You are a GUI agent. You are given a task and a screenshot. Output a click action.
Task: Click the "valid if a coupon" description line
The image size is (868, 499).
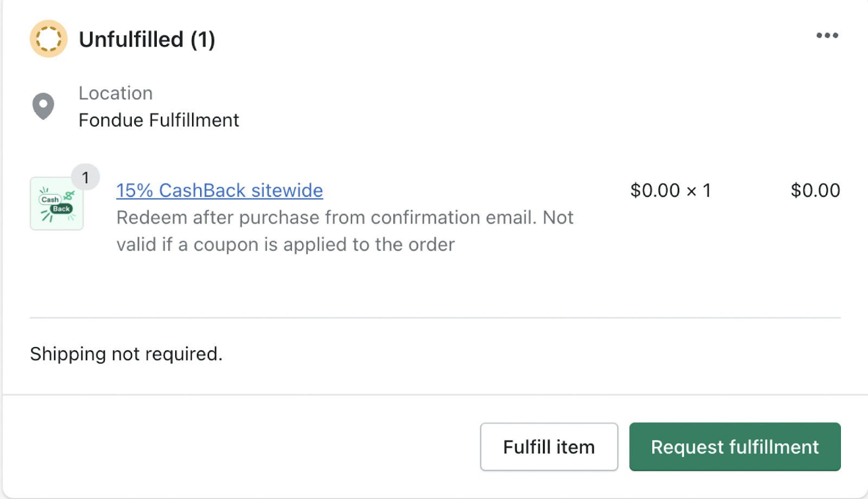285,245
